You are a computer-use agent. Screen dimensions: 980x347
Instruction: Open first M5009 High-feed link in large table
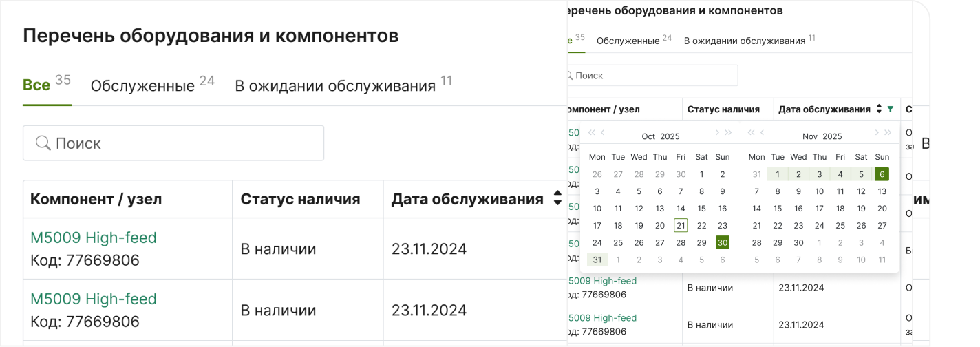(x=94, y=238)
